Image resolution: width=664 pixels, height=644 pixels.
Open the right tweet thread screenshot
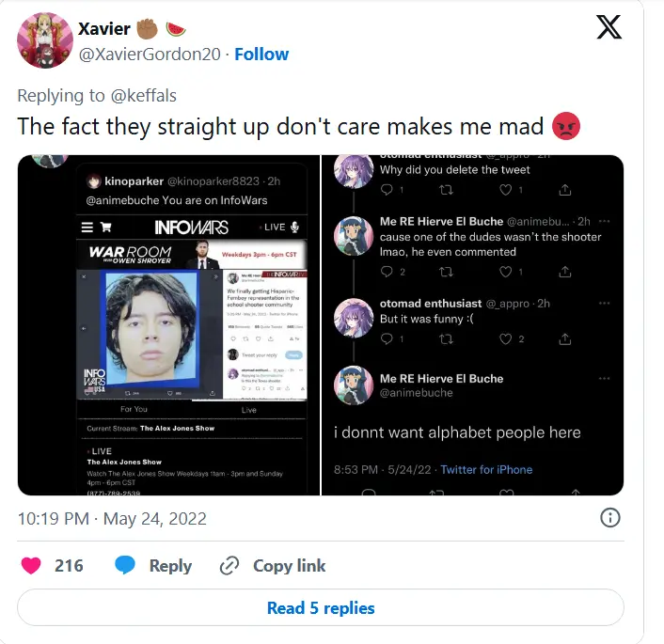tap(472, 325)
